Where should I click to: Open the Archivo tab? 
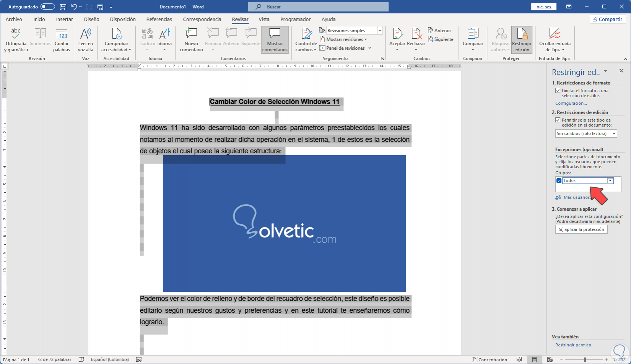14,19
